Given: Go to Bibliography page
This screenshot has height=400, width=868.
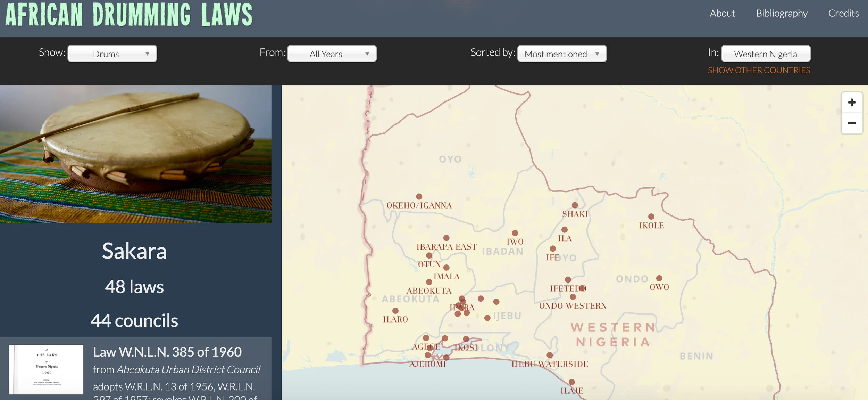Looking at the screenshot, I should click(782, 13).
